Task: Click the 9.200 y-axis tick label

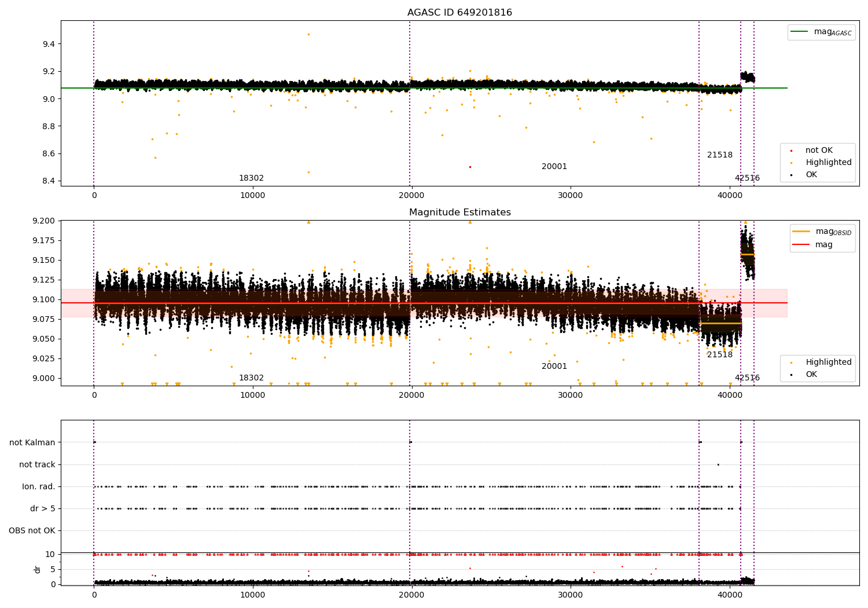Action: [x=43, y=221]
